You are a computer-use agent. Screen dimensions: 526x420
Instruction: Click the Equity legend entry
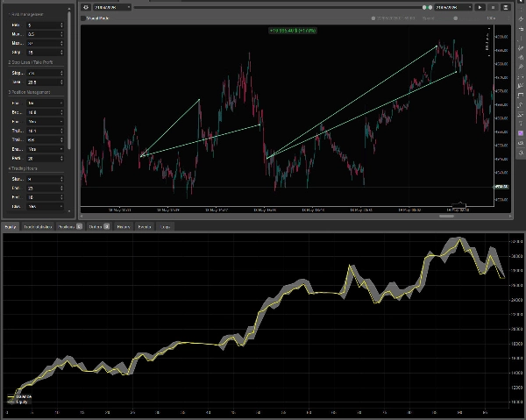18,402
